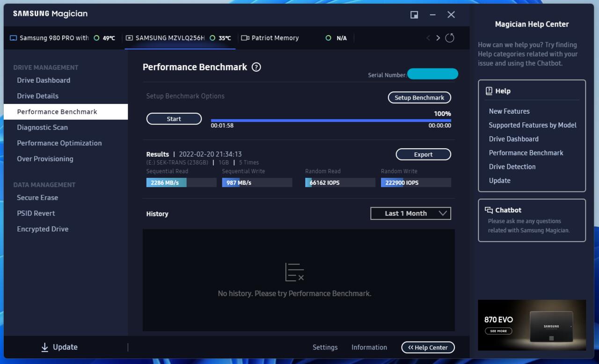Screen dimensions: 599x364
Task: Click the Random Write 222900 IOPS bar
Action: point(416,182)
